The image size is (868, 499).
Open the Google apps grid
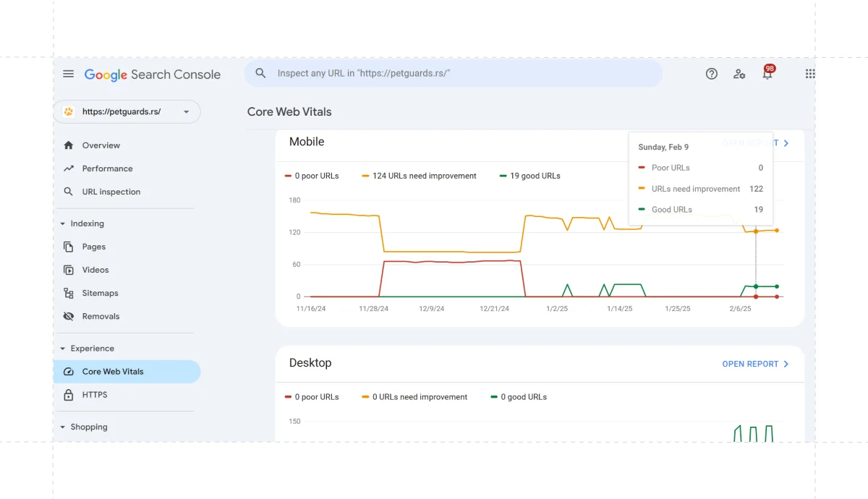coord(810,74)
